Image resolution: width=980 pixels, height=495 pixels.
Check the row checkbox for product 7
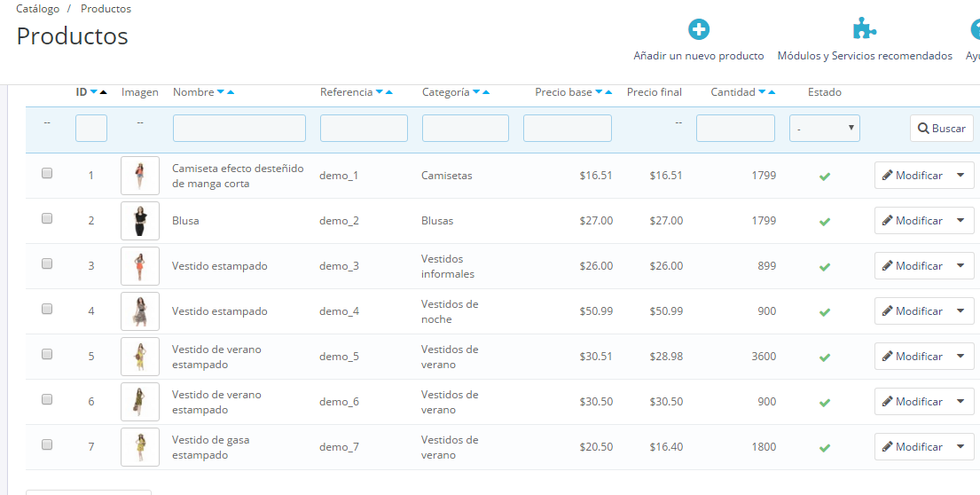click(x=47, y=445)
